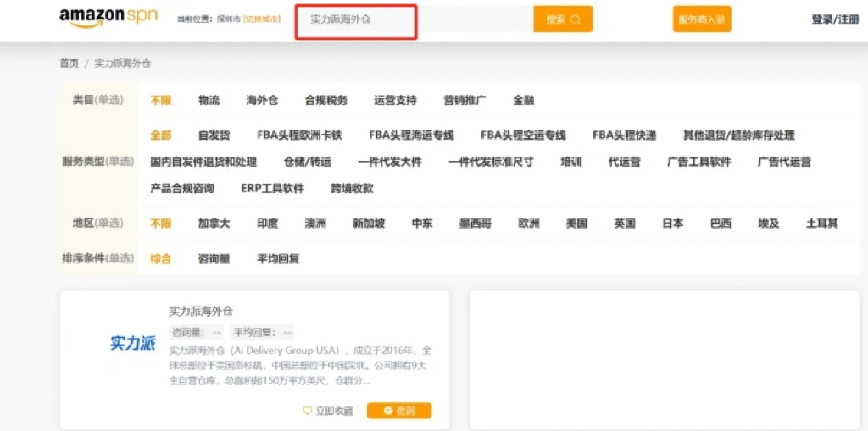Image resolution: width=868 pixels, height=431 pixels.
Task: Click the 服务商入驻 button
Action: point(702,19)
